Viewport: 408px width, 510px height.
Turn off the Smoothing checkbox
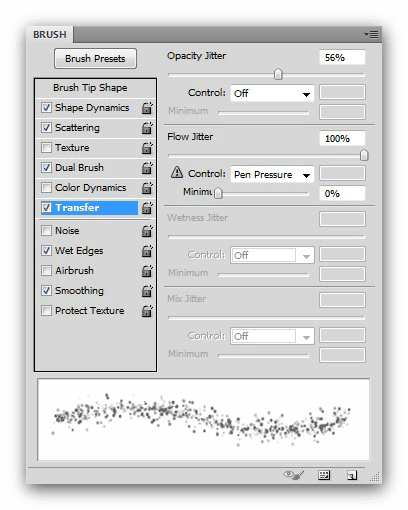coord(46,291)
